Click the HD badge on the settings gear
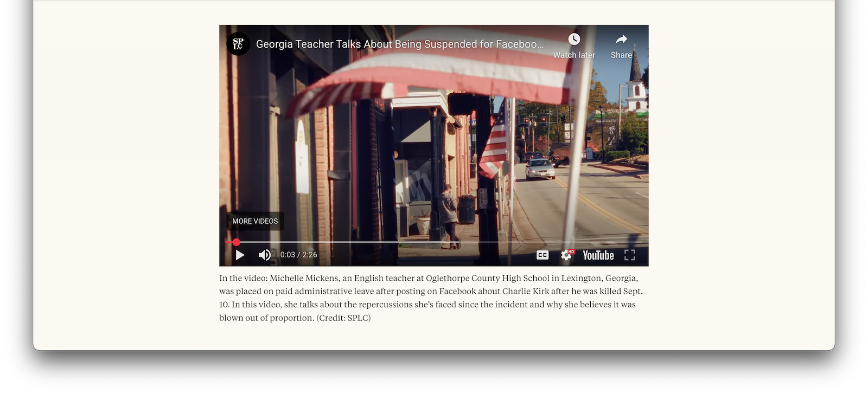 coord(571,251)
